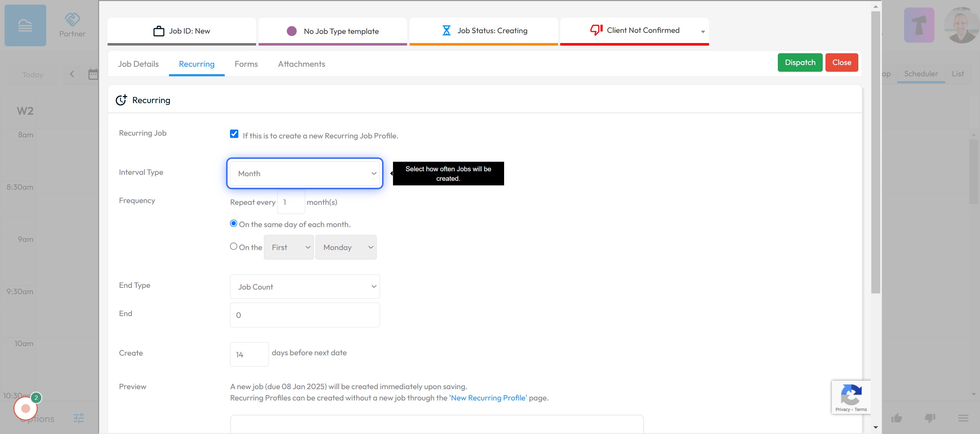This screenshot has height=434, width=980.
Task: Go to previous period with left chevron
Action: [72, 74]
